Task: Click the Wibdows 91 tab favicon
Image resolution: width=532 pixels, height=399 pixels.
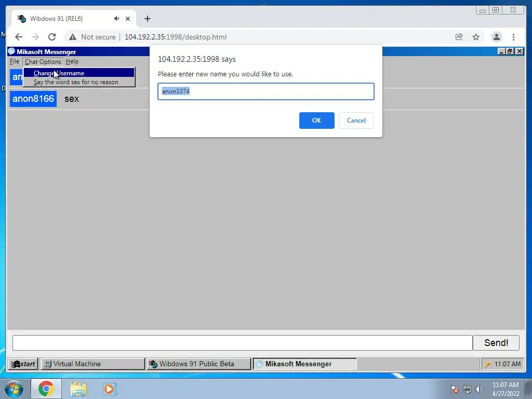Action: pyautogui.click(x=22, y=19)
